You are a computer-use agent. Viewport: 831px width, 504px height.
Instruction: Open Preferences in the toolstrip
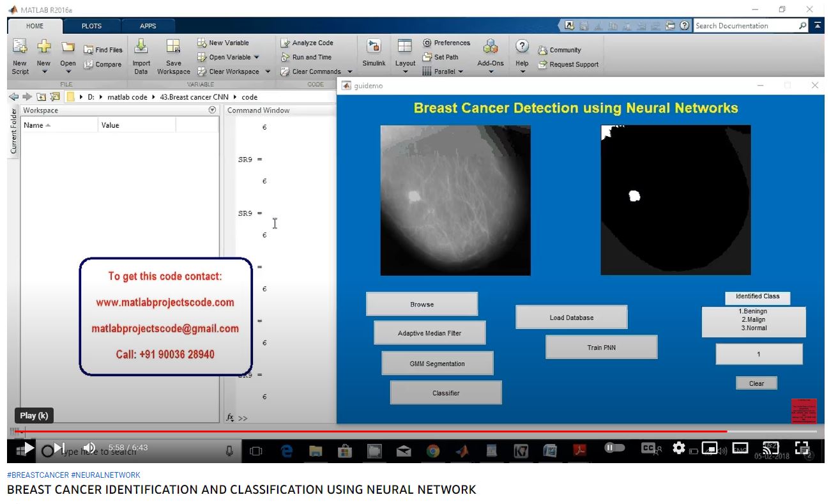446,43
